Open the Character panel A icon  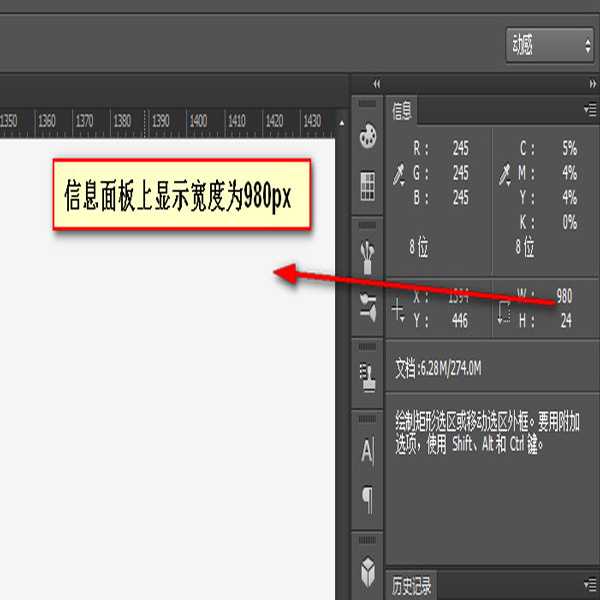click(368, 451)
